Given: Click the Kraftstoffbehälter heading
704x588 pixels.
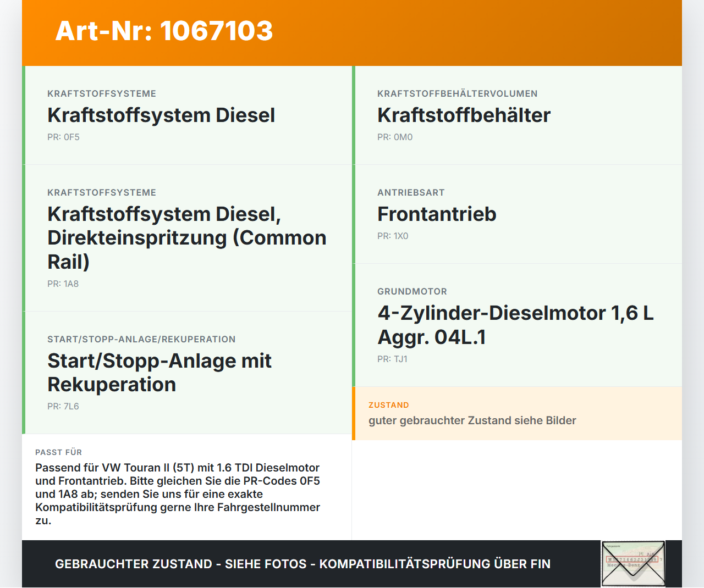Looking at the screenshot, I should pos(464,115).
